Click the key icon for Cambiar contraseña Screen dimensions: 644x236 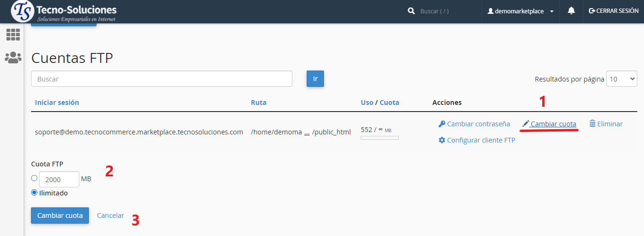pyautogui.click(x=441, y=124)
